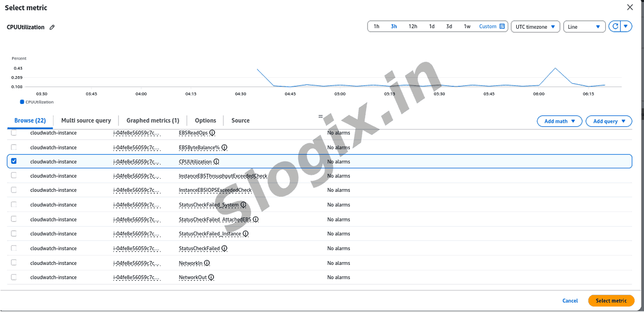The height and width of the screenshot is (312, 644).
Task: Open the Add math dropdown
Action: tap(559, 121)
